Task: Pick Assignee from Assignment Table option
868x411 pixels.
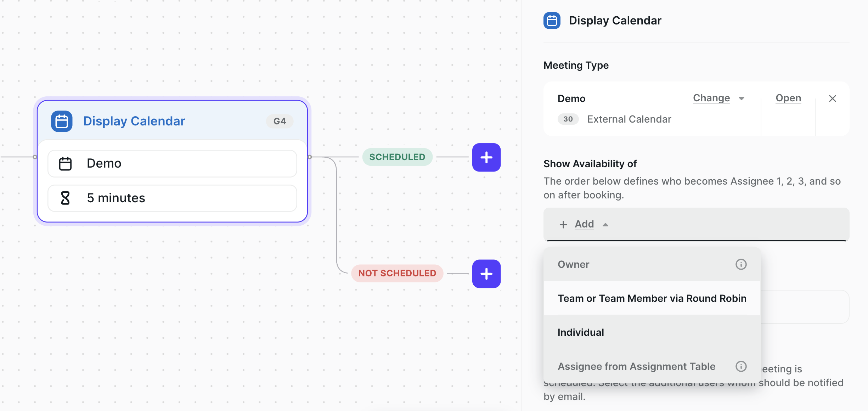Action: click(652, 366)
